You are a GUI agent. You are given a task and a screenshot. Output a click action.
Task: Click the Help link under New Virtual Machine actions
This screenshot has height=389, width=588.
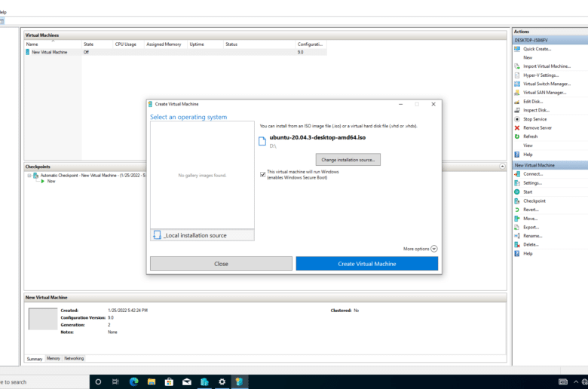[x=528, y=253]
